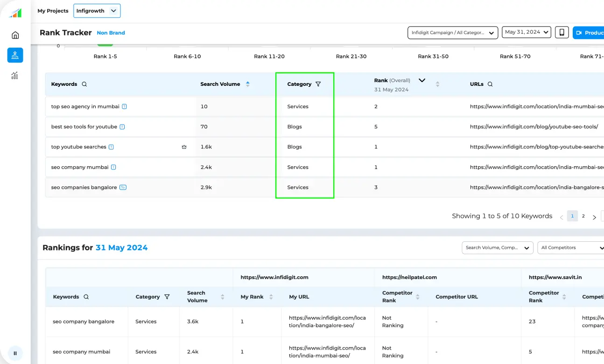This screenshot has width=604, height=364.
Task: Open the May 31, 2024 date dropdown
Action: (x=527, y=32)
